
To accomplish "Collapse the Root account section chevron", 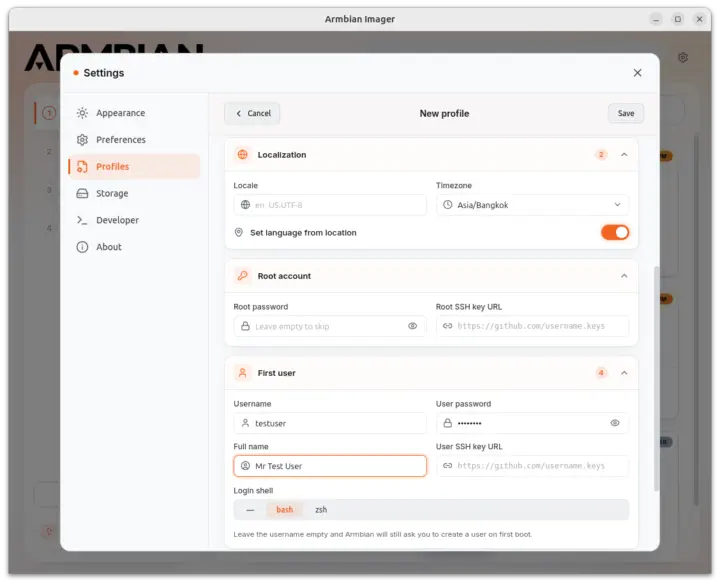I will (624, 276).
